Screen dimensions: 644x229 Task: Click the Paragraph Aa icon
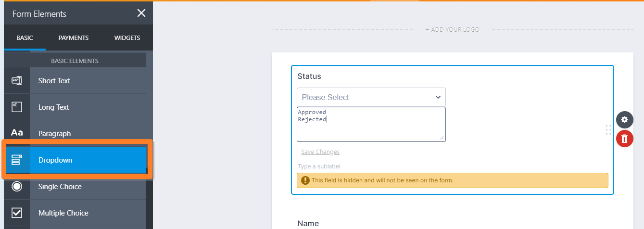[17, 133]
